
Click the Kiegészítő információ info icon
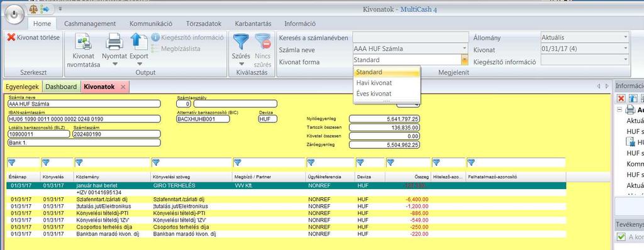(155, 37)
